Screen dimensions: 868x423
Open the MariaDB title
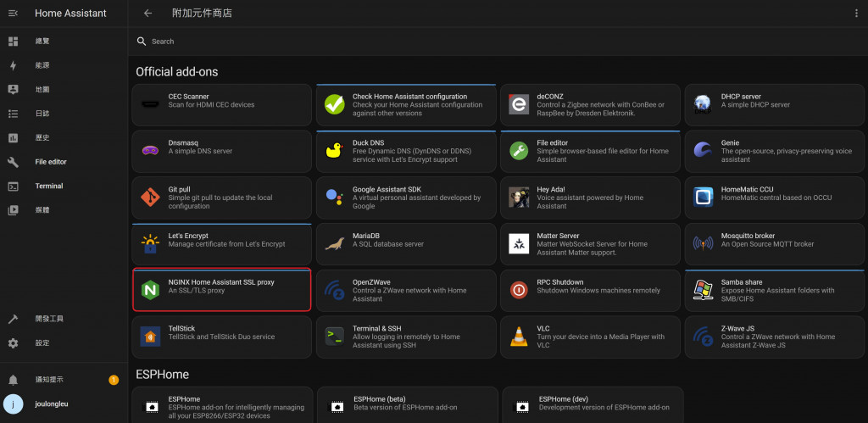point(366,236)
